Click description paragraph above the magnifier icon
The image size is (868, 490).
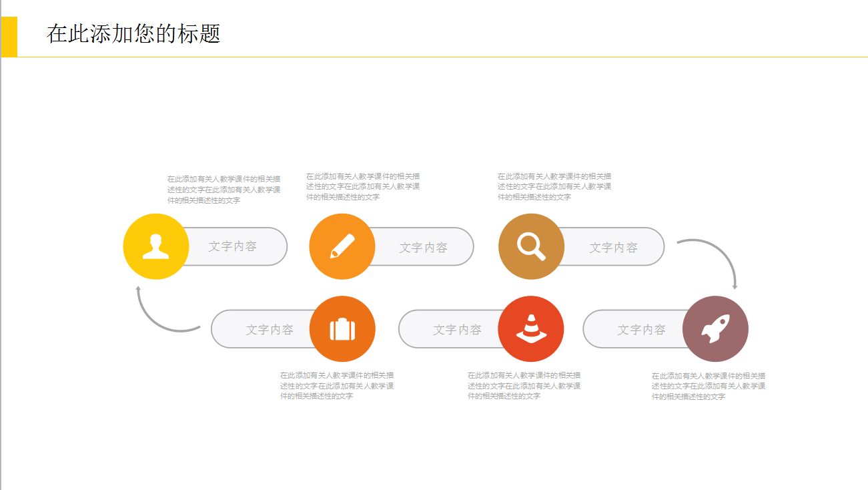point(554,186)
